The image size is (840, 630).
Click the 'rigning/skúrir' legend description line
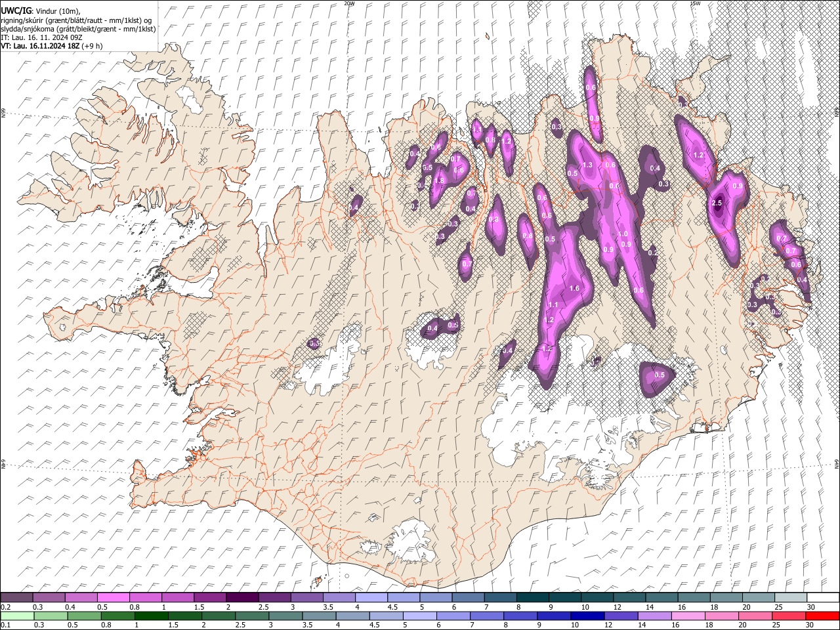pos(77,20)
